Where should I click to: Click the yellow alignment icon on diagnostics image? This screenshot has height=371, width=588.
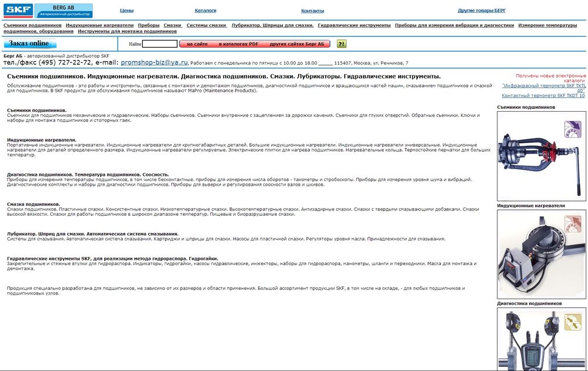[573, 322]
